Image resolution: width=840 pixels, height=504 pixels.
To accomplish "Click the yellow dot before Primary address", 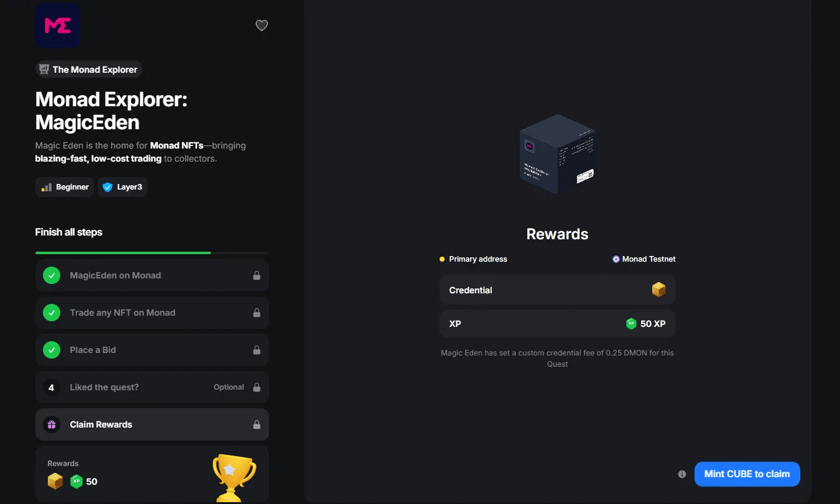I will pyautogui.click(x=442, y=259).
